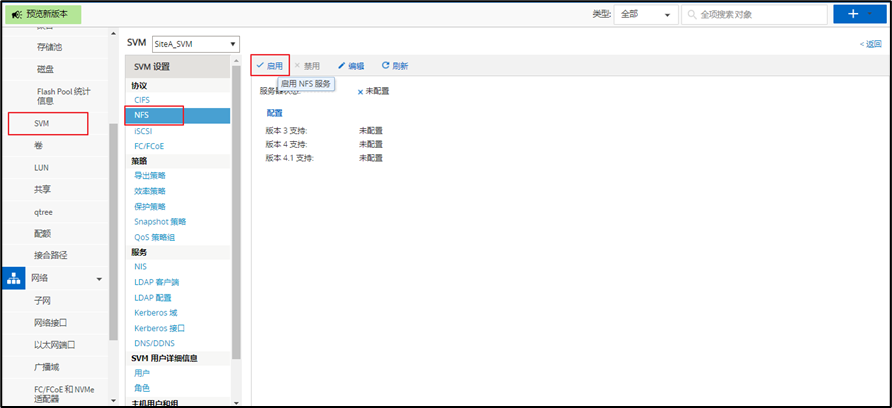The height and width of the screenshot is (408, 892).
Task: Open the Kerberos 域 settings link
Action: tap(156, 312)
